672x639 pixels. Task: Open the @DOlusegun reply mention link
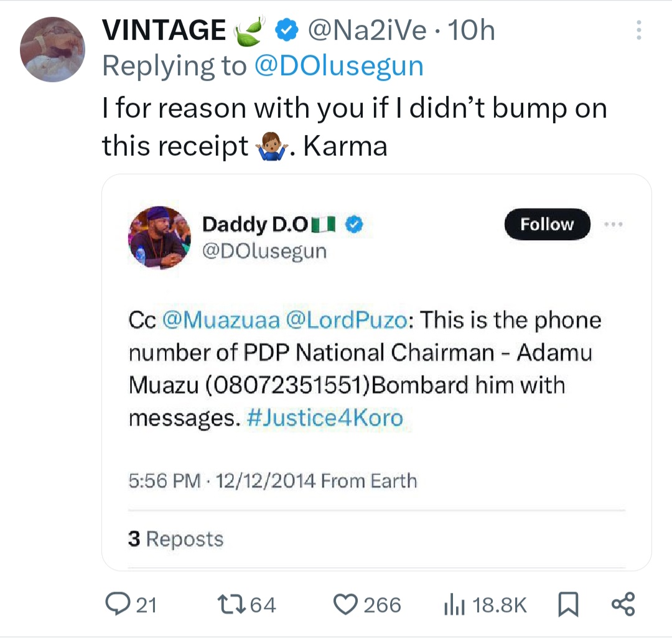pos(339,65)
